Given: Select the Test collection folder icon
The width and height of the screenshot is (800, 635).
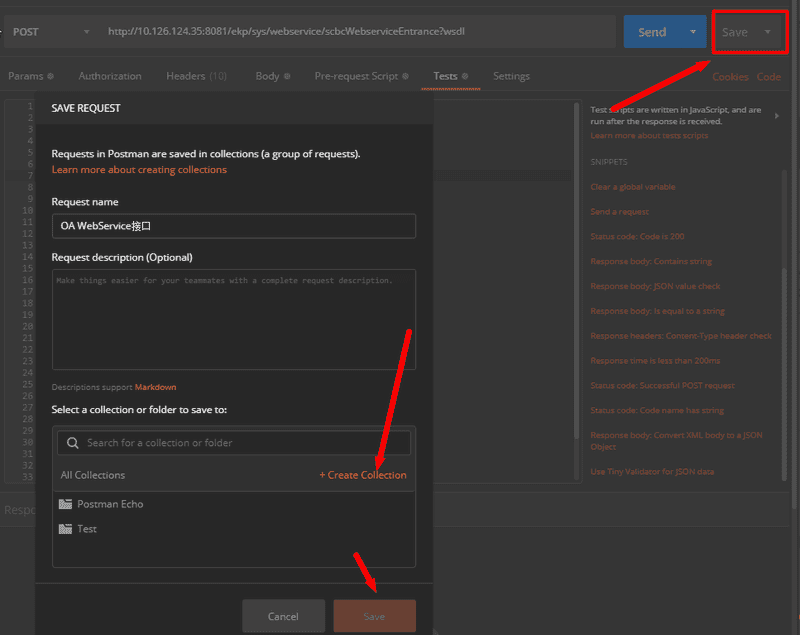Looking at the screenshot, I should [66, 529].
